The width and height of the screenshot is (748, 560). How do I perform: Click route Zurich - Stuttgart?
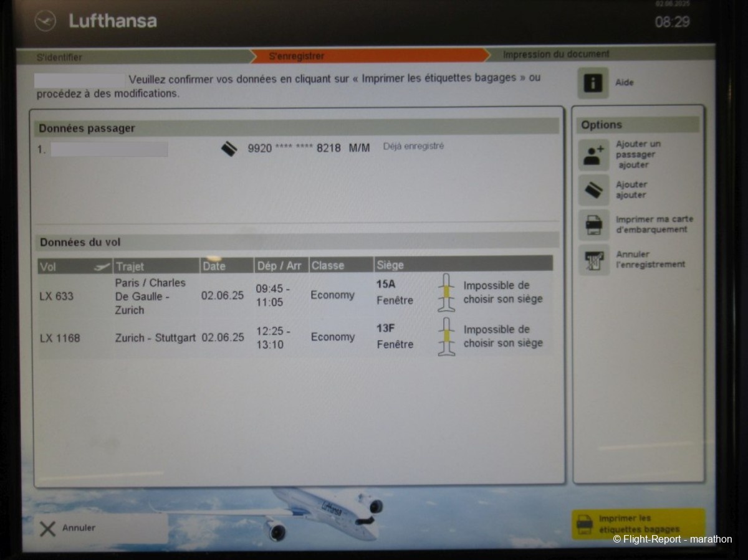coord(155,338)
